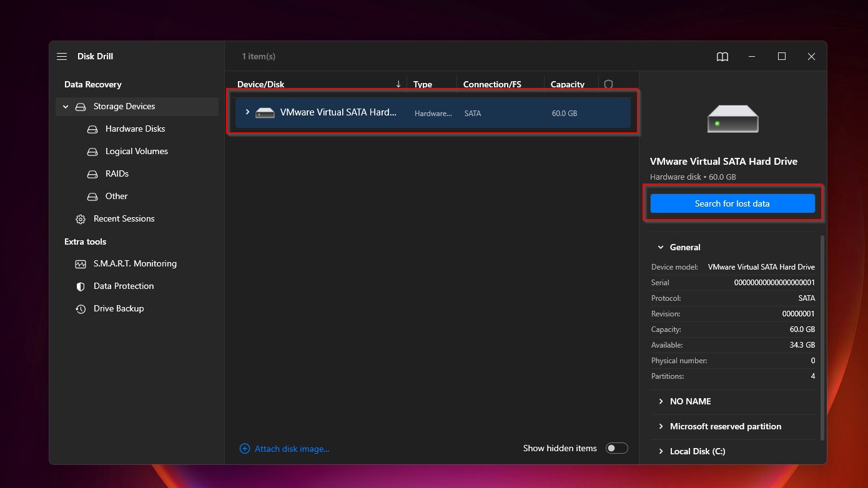Click the Extra tools section heading
This screenshot has height=488, width=868.
pyautogui.click(x=86, y=242)
